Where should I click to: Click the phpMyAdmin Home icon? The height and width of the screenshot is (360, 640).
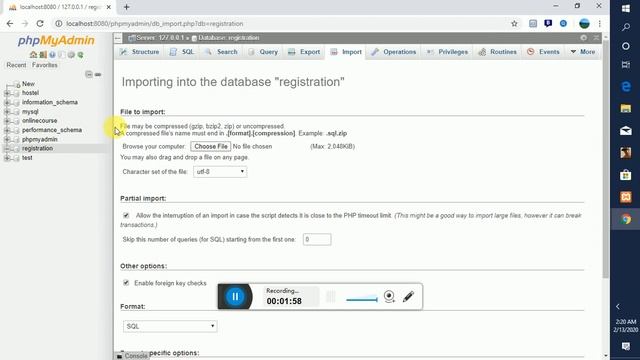click(x=33, y=55)
